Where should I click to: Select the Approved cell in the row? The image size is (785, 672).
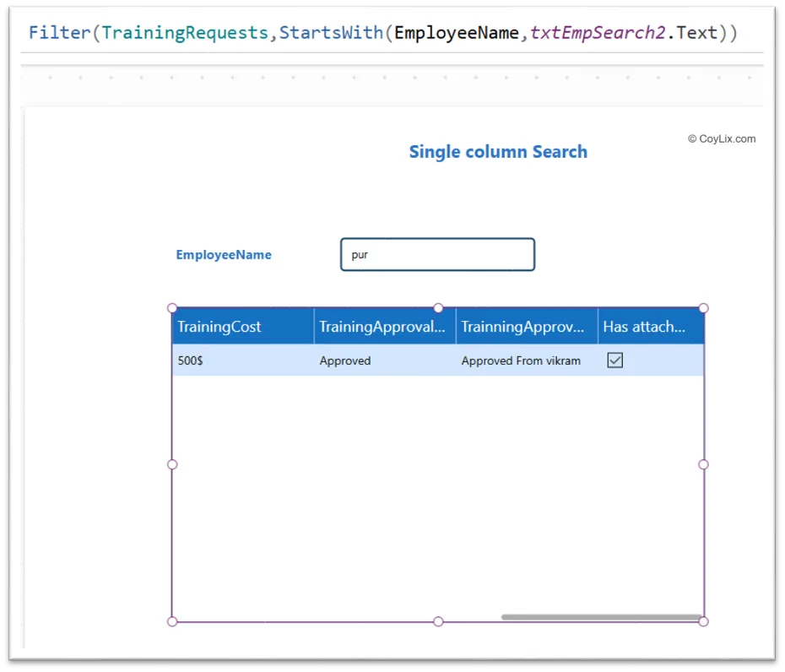pos(344,360)
